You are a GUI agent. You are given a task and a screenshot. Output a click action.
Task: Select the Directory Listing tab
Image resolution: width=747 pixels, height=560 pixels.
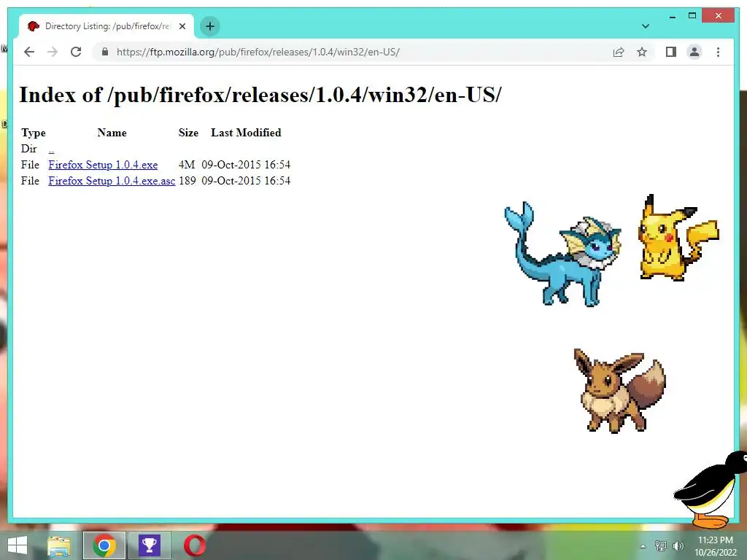[x=107, y=26]
